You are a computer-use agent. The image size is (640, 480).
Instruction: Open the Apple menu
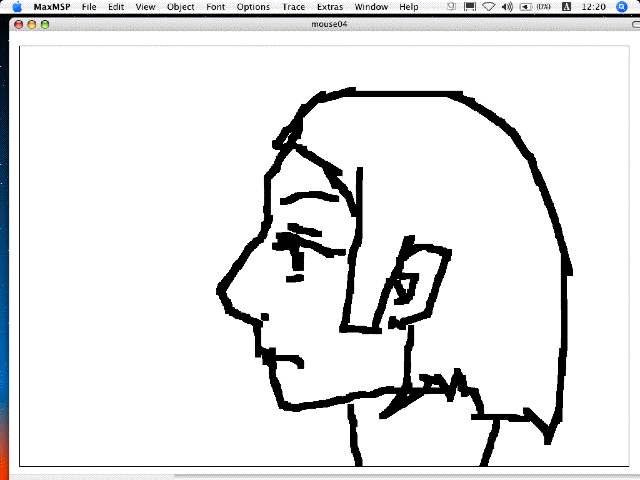coord(17,7)
